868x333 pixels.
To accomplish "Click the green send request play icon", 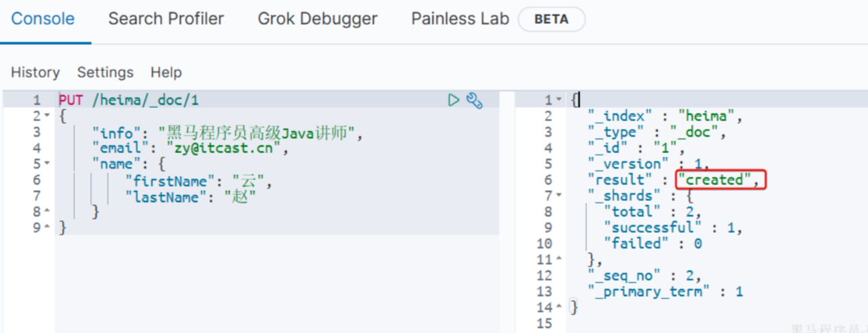I will click(454, 101).
